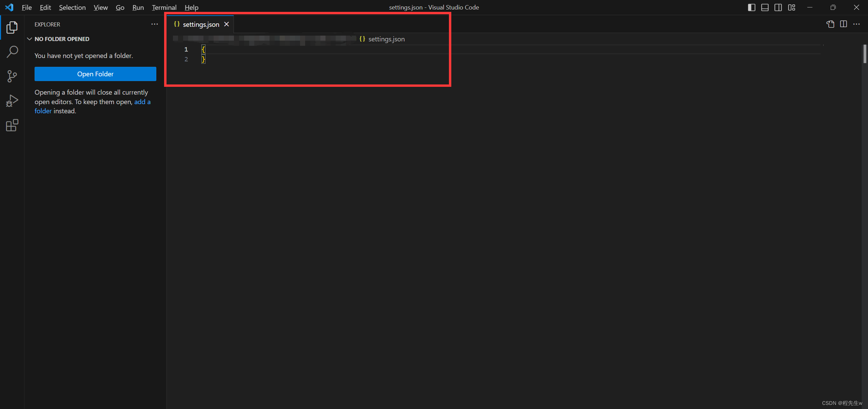
Task: Split the editor using the split icon
Action: [844, 24]
